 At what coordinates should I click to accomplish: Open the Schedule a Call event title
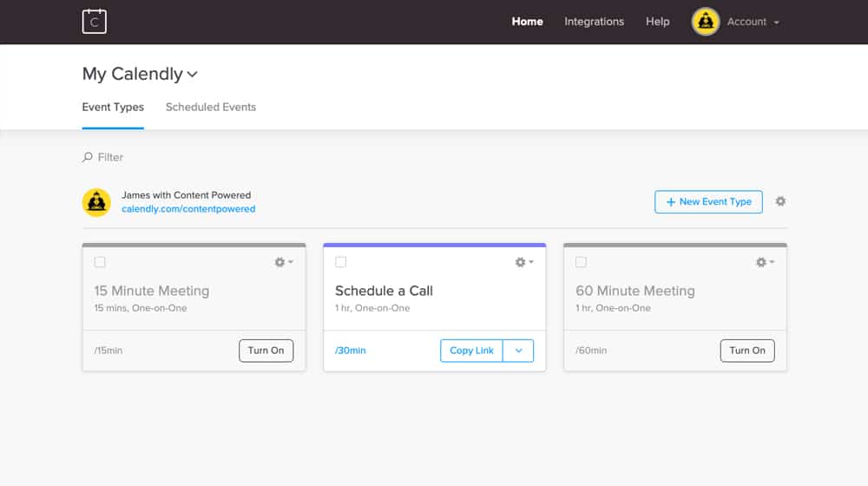(x=384, y=291)
